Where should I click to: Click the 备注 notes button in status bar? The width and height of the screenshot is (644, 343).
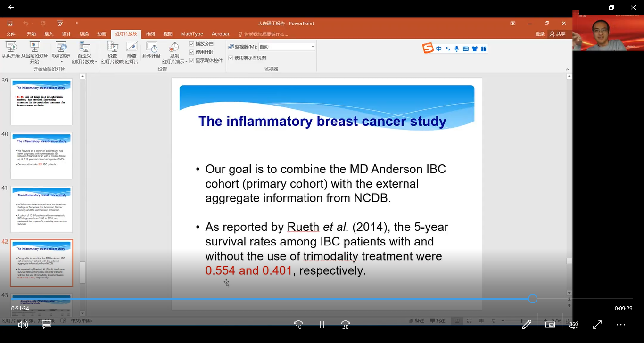coord(416,321)
